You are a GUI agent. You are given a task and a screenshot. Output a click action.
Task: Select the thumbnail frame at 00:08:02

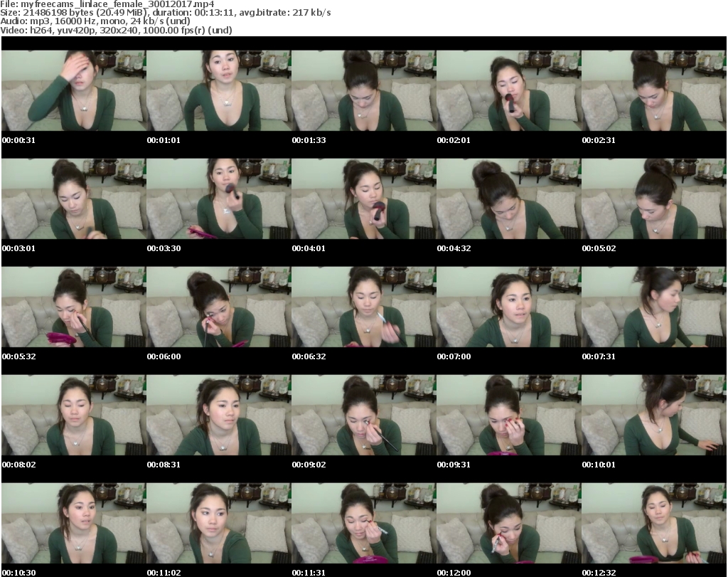74,415
